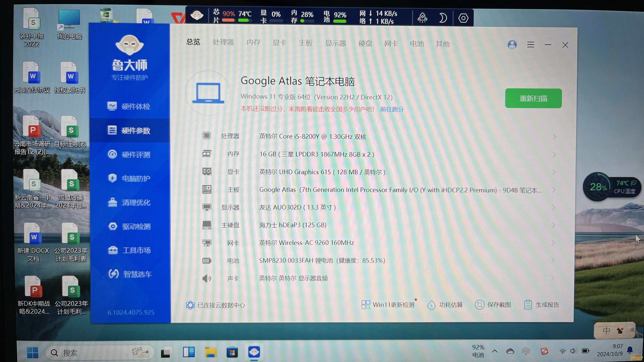Switch to the 显卡 tab
Screen dimensions: 644x362
[x=280, y=43]
